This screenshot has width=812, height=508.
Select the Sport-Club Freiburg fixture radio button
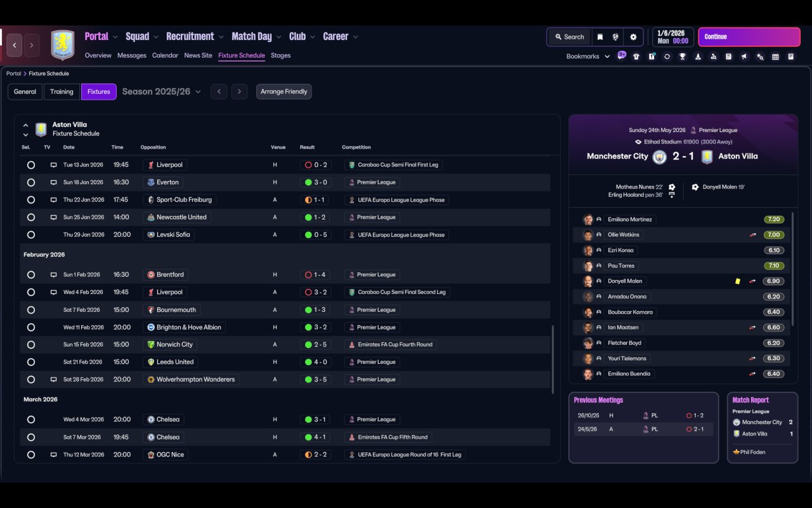click(31, 200)
